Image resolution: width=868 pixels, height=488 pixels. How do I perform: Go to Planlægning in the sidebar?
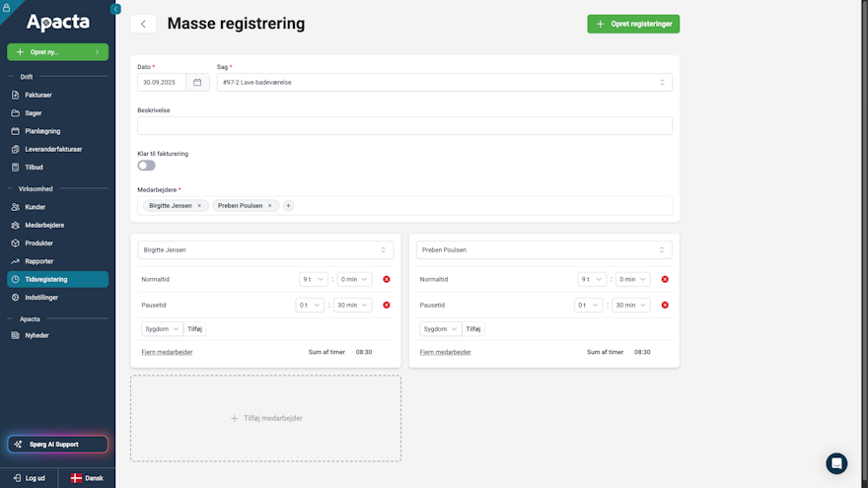click(x=42, y=131)
